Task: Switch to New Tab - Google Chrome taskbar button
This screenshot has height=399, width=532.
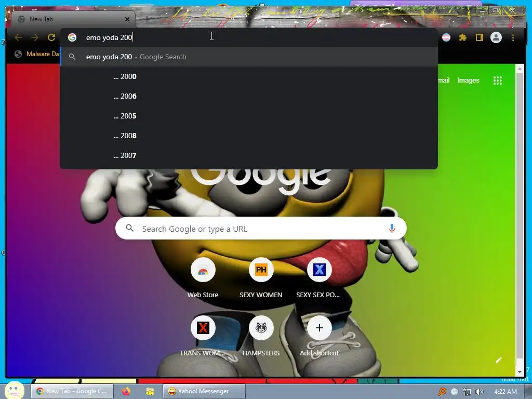Action: click(x=72, y=391)
